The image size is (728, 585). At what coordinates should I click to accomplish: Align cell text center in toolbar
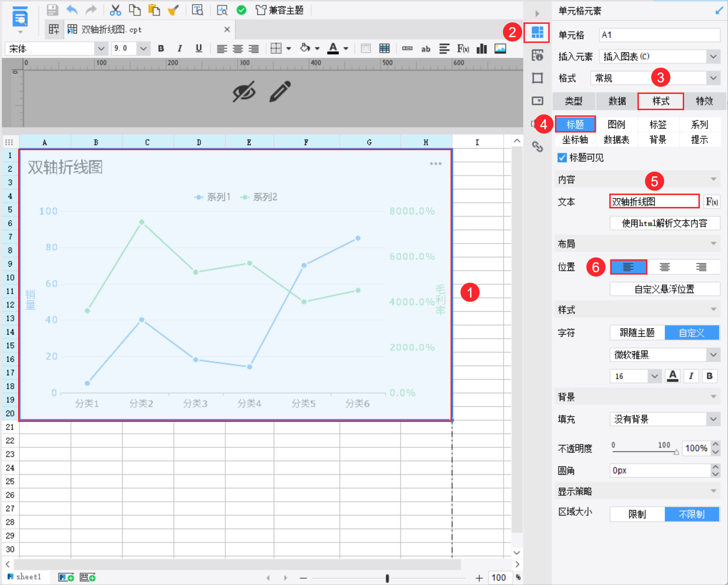(238, 49)
